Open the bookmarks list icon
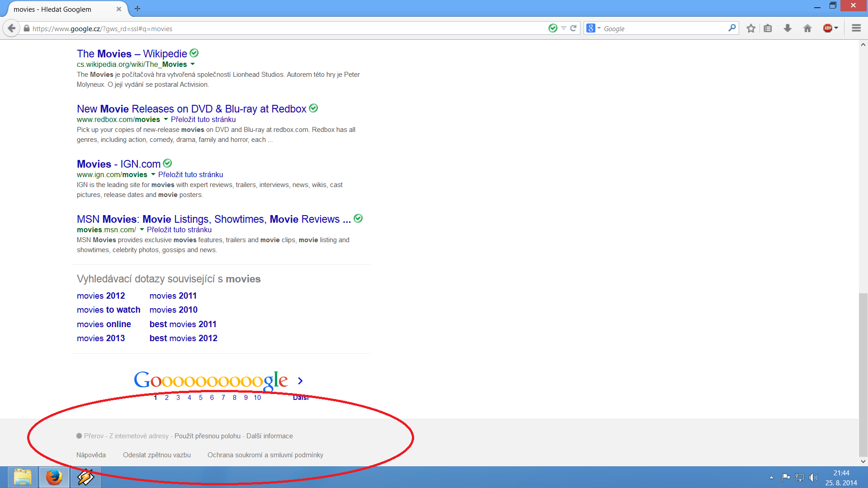The width and height of the screenshot is (868, 488). pyautogui.click(x=768, y=28)
